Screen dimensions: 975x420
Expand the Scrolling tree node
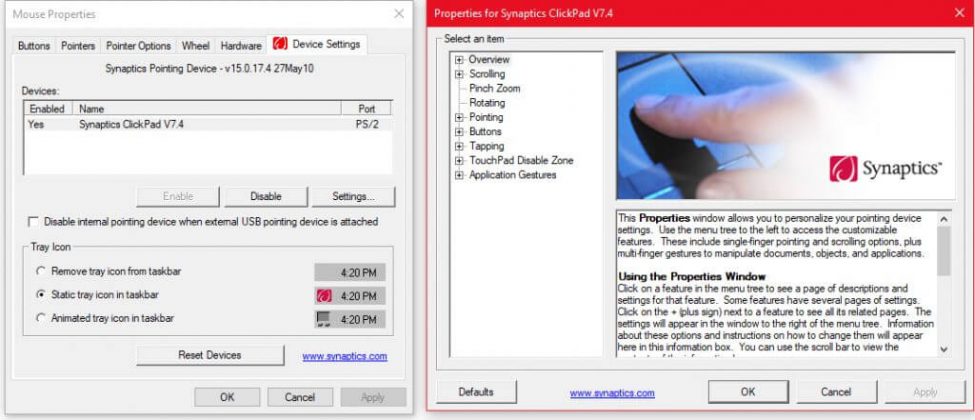(x=460, y=74)
